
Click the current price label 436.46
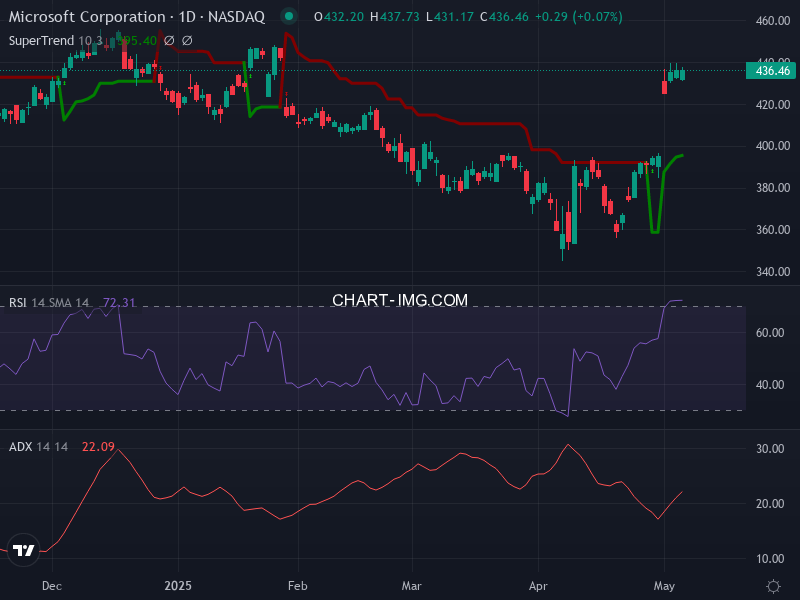tap(771, 70)
